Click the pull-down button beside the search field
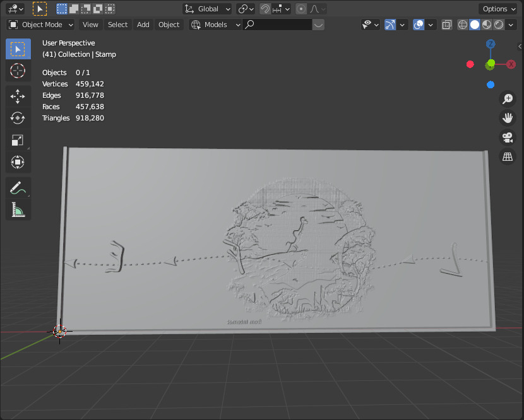This screenshot has height=420, width=524. (x=318, y=25)
